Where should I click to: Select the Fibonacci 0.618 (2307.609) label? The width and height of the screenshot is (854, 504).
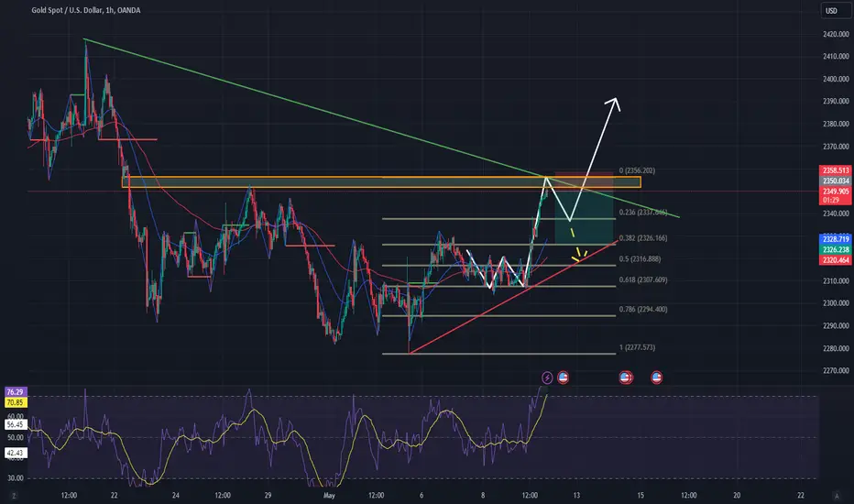643,279
